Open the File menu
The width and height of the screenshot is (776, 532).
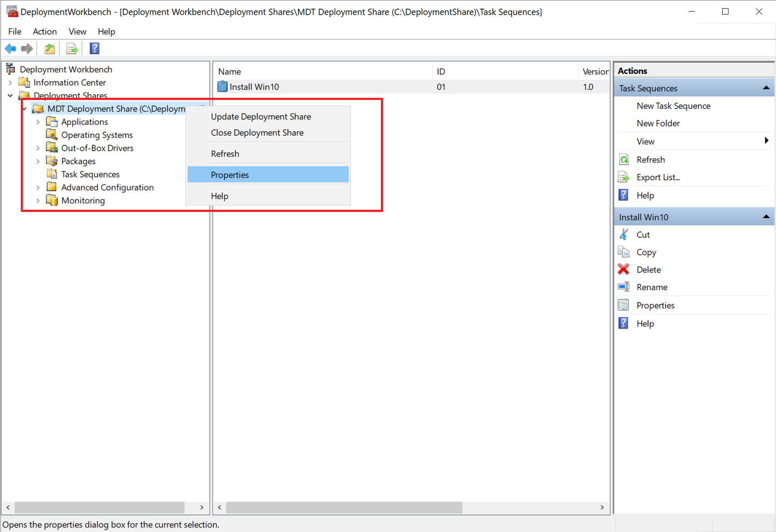[x=15, y=31]
